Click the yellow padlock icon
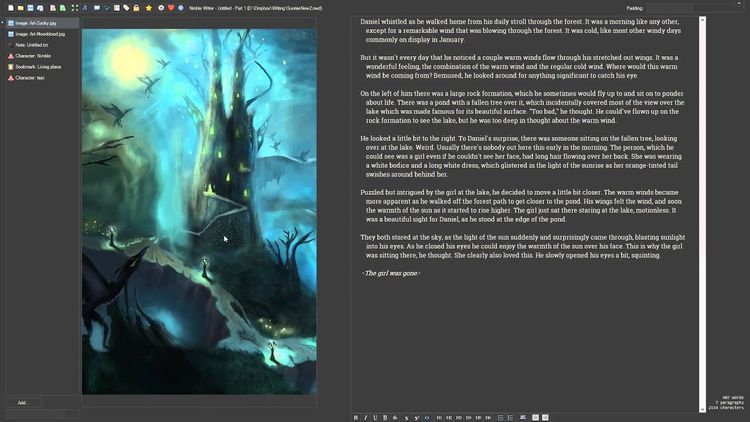This screenshot has height=422, width=750. (x=136, y=8)
